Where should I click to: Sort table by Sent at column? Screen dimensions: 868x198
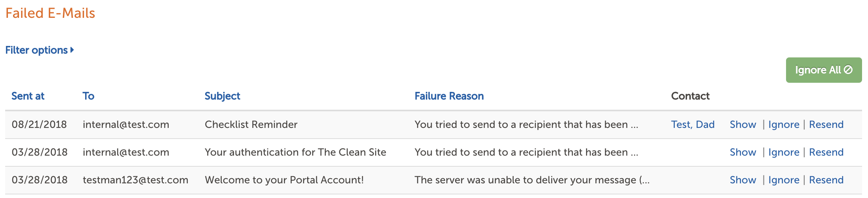pos(28,96)
